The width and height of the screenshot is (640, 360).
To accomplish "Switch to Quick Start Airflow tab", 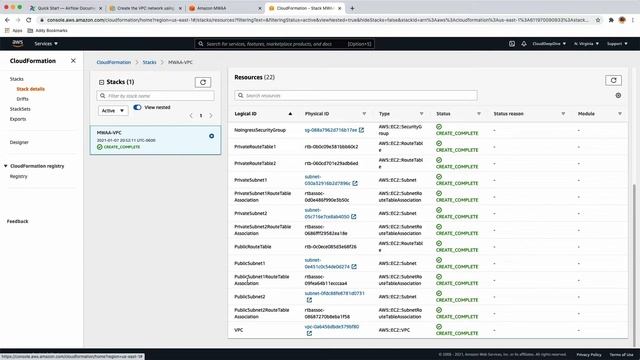I will tap(65, 8).
